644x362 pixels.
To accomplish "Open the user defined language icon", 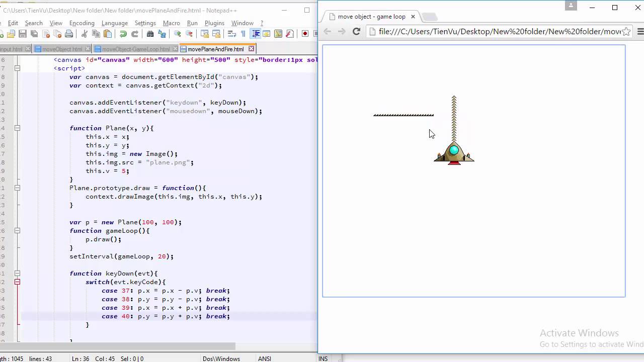I will click(267, 34).
